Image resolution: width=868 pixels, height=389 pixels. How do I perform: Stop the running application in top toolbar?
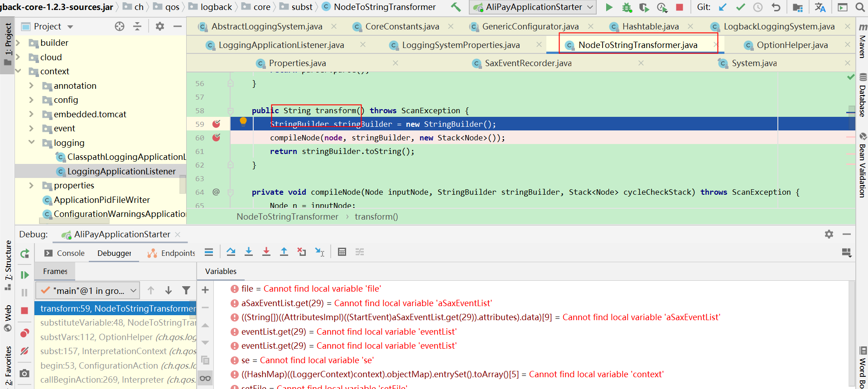pyautogui.click(x=680, y=7)
